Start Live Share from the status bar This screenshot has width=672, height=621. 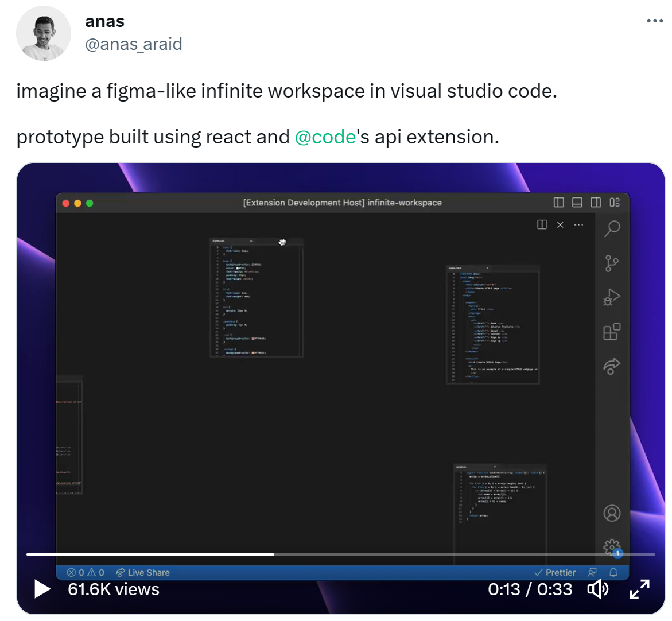(x=143, y=573)
